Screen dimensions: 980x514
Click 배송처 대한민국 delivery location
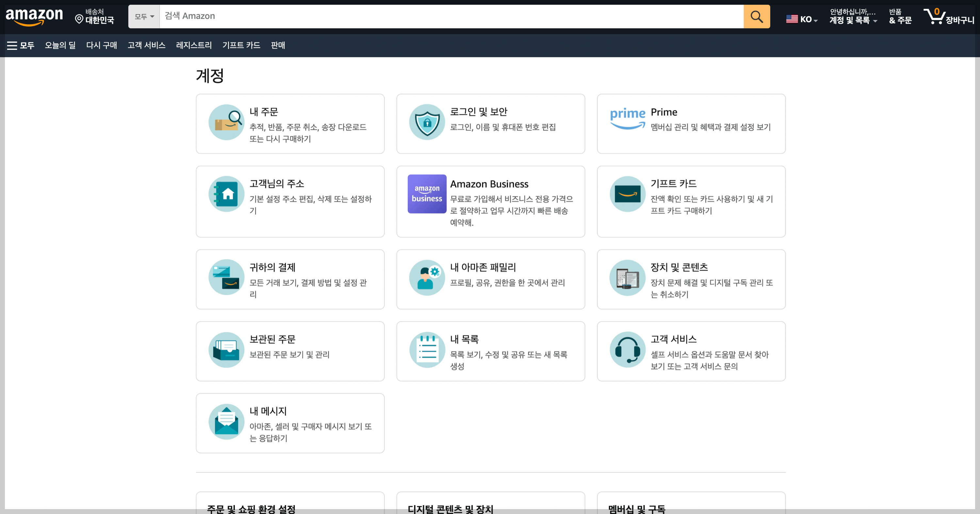[x=95, y=16]
